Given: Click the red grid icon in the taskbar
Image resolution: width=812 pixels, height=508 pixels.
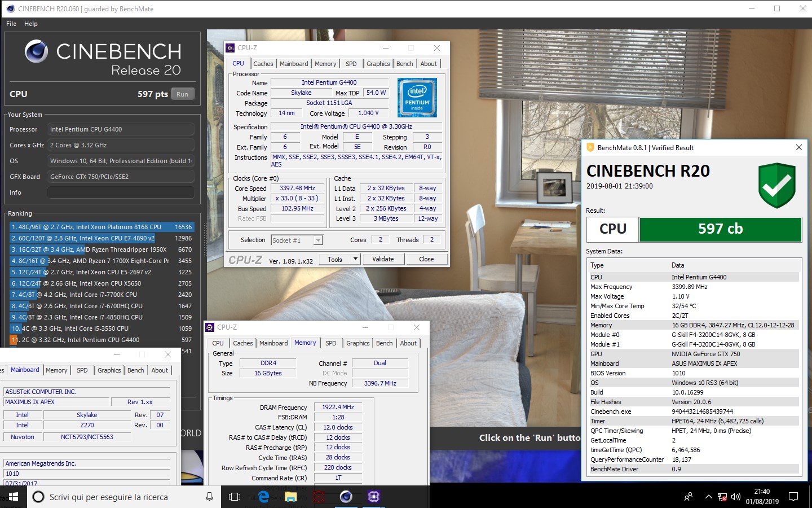Looking at the screenshot, I should point(319,497).
